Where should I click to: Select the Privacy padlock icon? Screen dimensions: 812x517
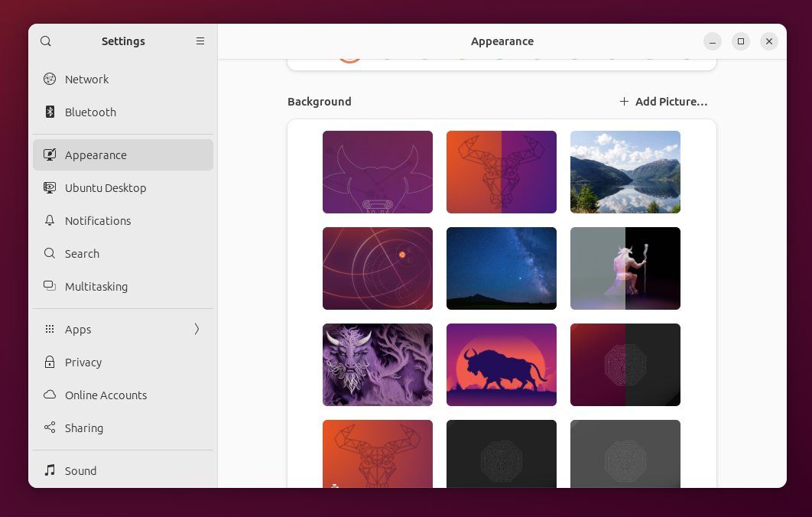pyautogui.click(x=50, y=362)
